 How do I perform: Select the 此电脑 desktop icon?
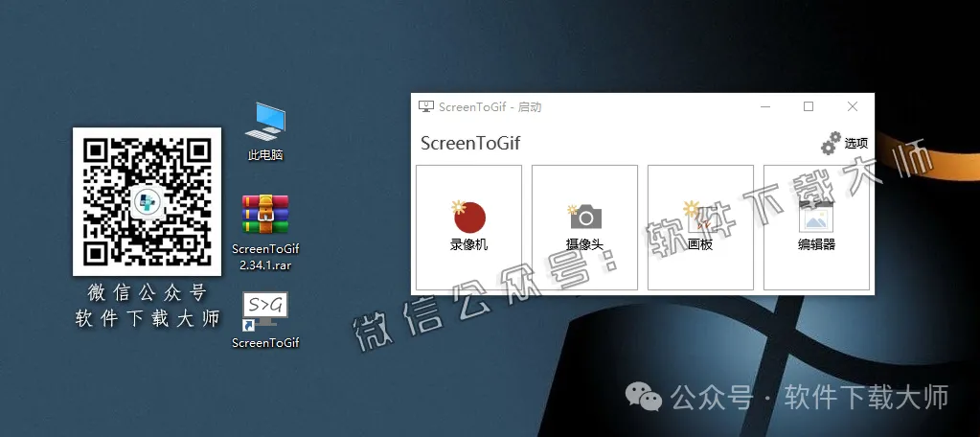click(265, 132)
